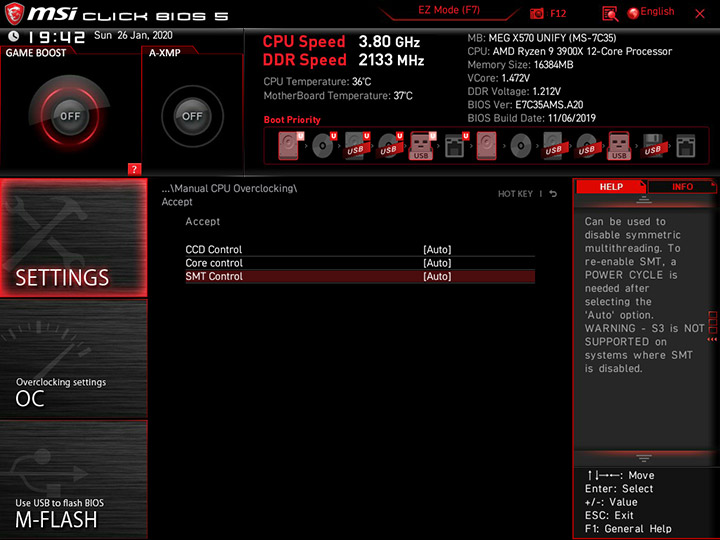Open the SETTINGS section
720x540 pixels.
pos(73,237)
